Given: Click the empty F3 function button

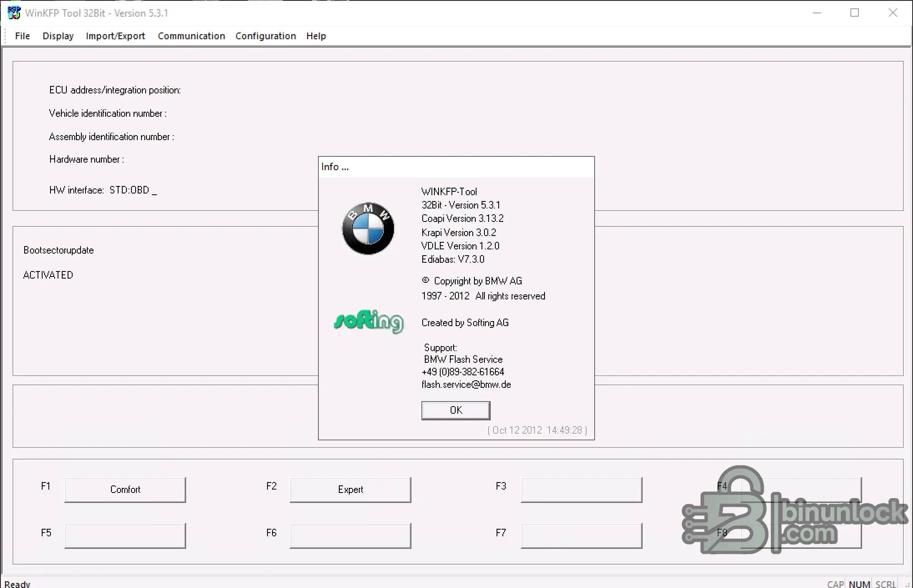Looking at the screenshot, I should 582,490.
